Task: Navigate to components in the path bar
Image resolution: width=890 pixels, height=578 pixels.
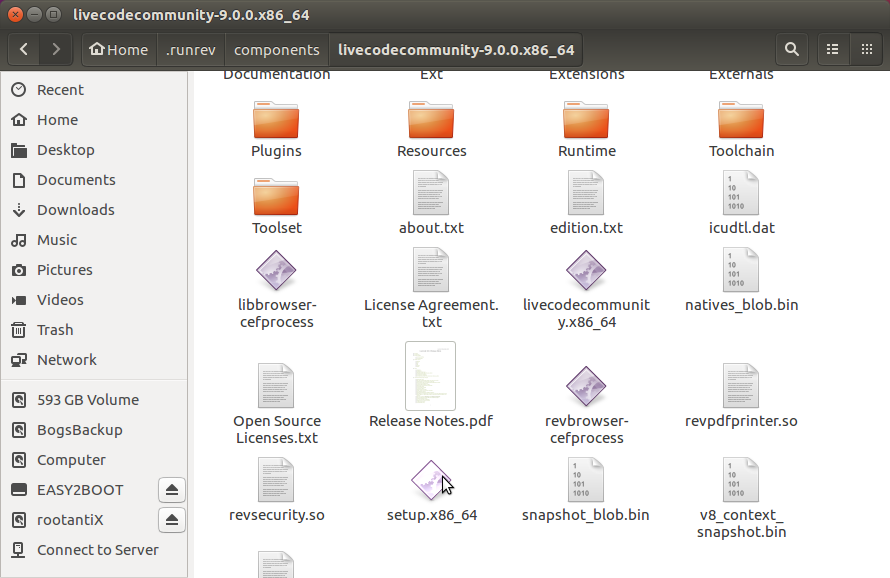Action: click(276, 50)
